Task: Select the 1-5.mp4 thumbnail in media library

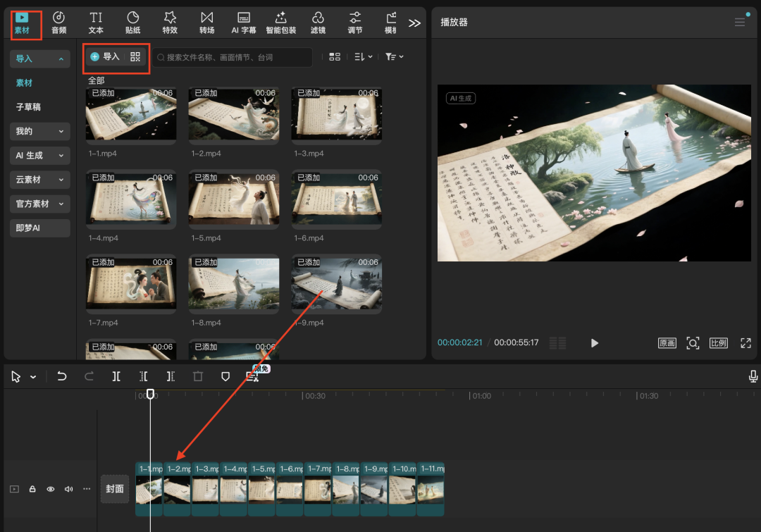Action: pos(233,199)
